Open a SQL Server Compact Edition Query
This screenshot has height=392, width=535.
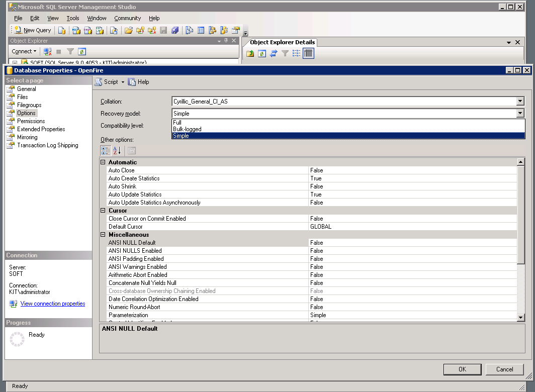[x=114, y=30]
